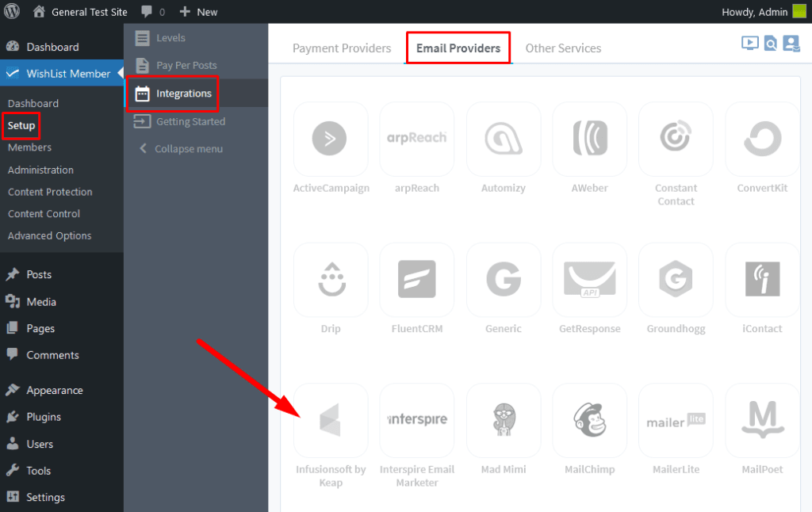Viewport: 812px width, 512px height.
Task: Open the Members section
Action: (29, 147)
